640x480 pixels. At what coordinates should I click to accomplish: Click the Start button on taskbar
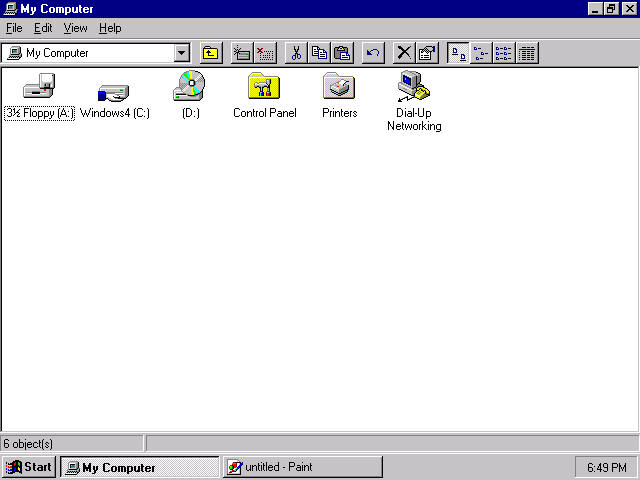[x=29, y=467]
